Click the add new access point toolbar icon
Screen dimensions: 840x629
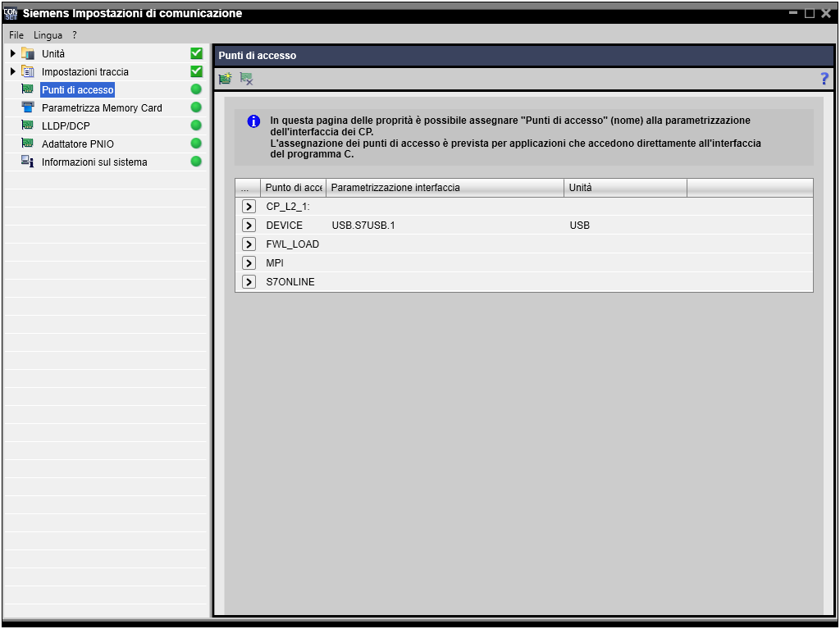click(x=226, y=79)
